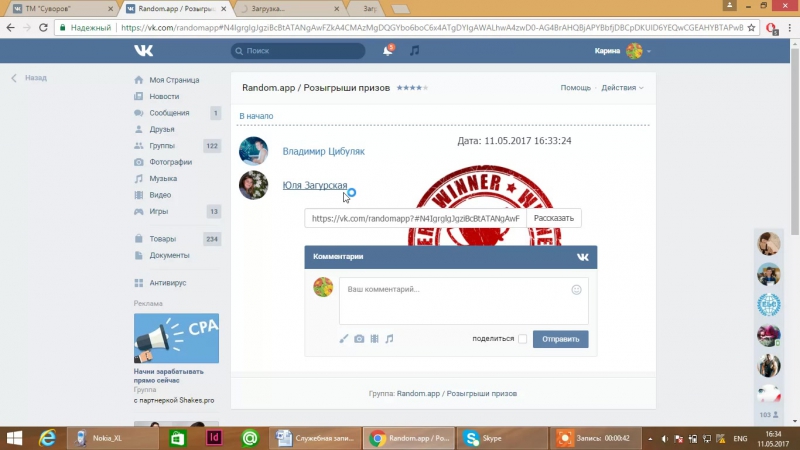Open Юля Загурская profile link
Image resolution: width=800 pixels, height=450 pixels.
click(315, 185)
